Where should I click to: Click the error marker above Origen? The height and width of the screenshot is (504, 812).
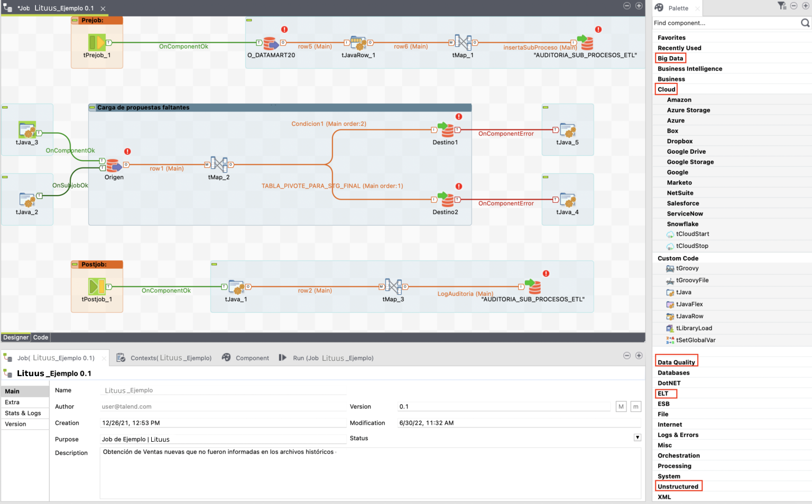[127, 152]
